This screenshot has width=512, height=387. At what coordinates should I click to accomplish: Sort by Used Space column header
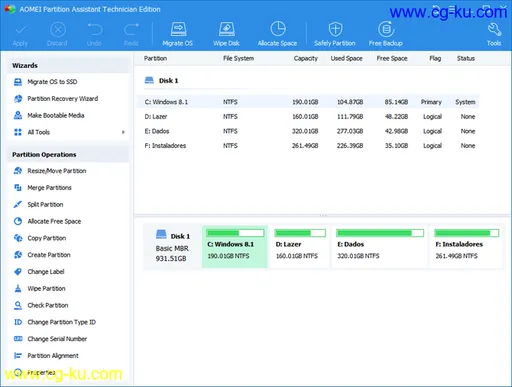click(346, 58)
